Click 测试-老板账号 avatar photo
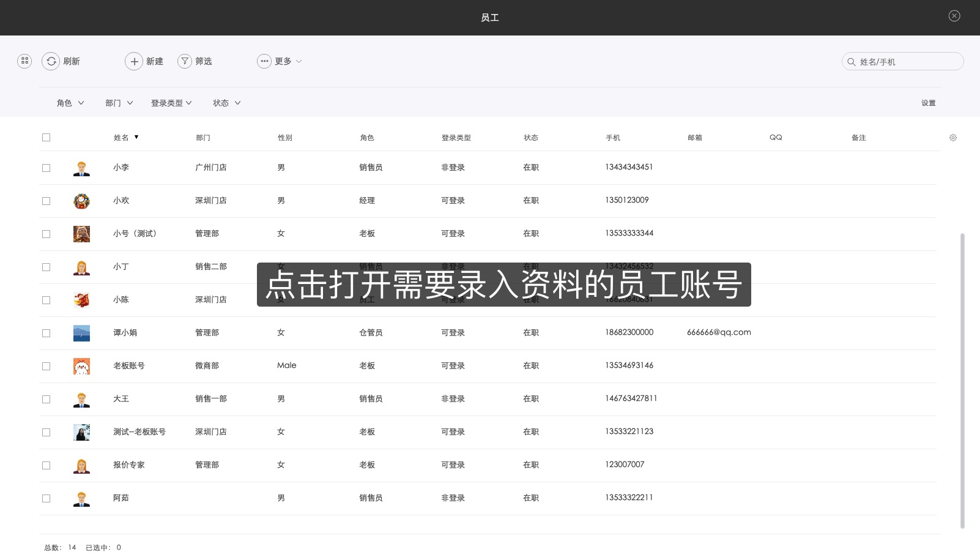 [x=81, y=432]
